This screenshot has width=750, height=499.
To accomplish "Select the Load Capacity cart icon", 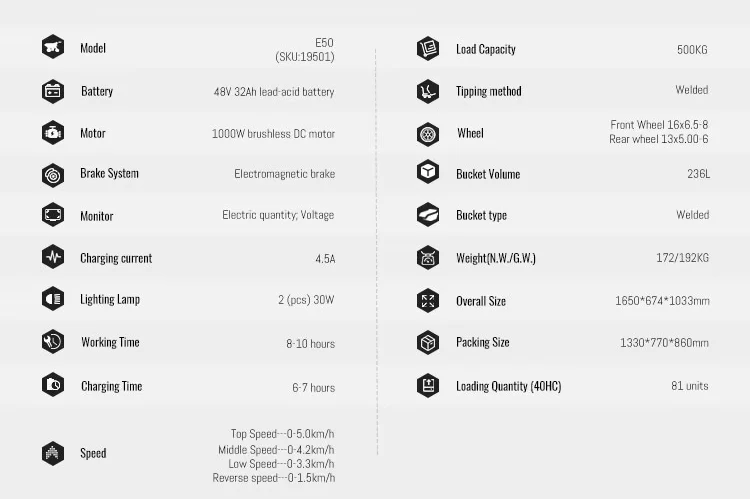I will pyautogui.click(x=428, y=48).
